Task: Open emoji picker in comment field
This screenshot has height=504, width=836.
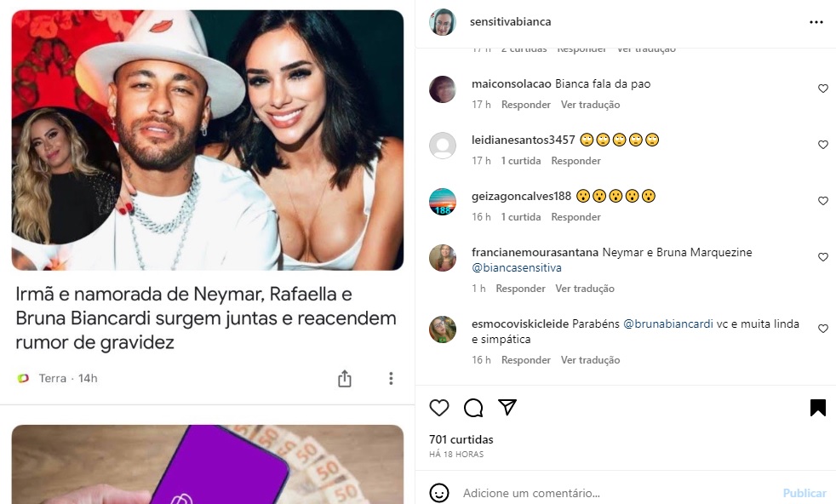Action: [x=438, y=493]
